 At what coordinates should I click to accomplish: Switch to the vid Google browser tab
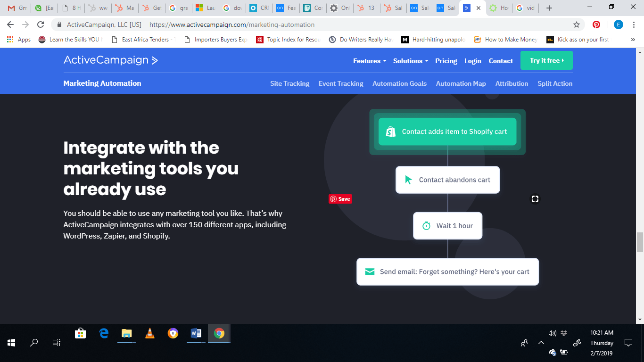pyautogui.click(x=525, y=8)
